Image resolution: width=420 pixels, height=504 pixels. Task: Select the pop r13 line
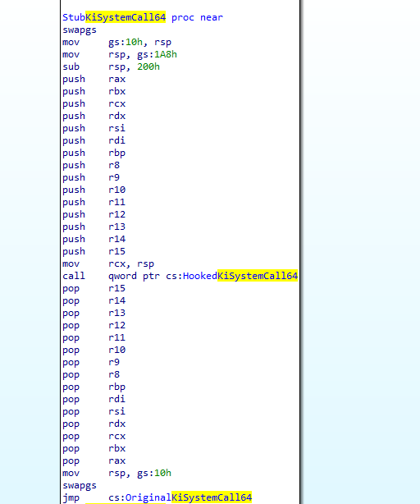(94, 313)
